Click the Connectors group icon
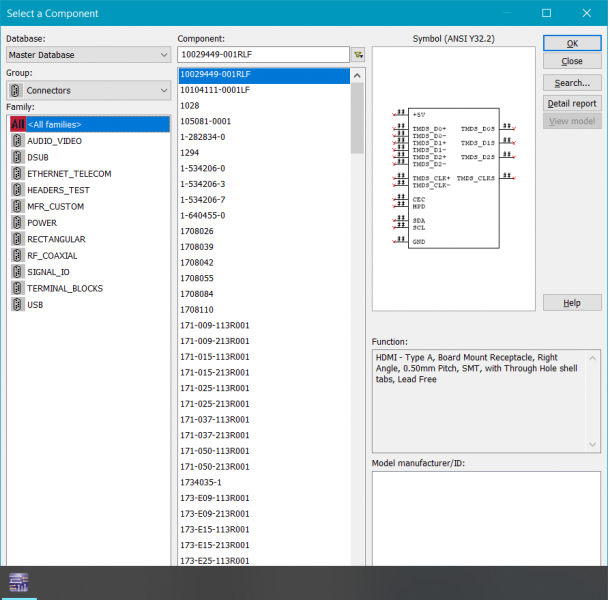 click(x=15, y=91)
